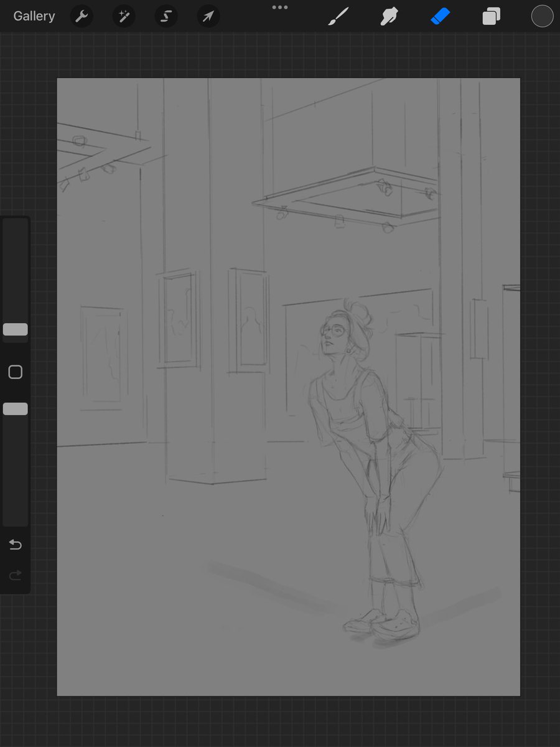Image resolution: width=560 pixels, height=747 pixels.
Task: Open the Adjustments magic wand menu
Action: [124, 16]
